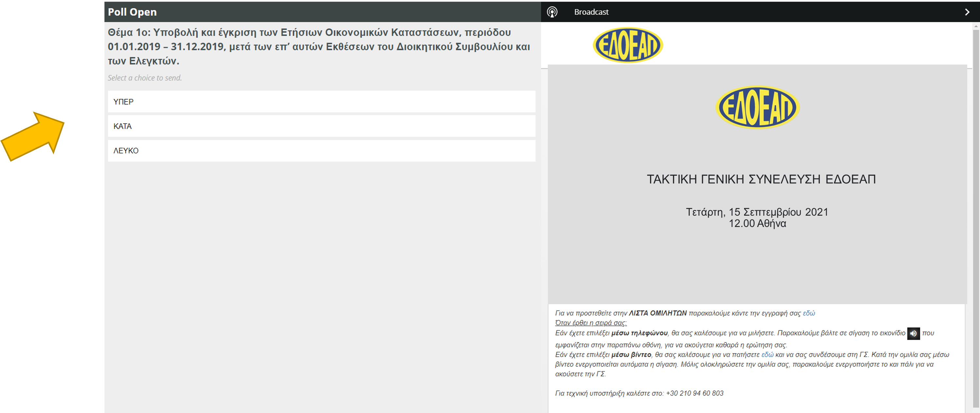
Task: Click the small ΕΔΟΕΑΠ logo above the banner
Action: click(628, 45)
